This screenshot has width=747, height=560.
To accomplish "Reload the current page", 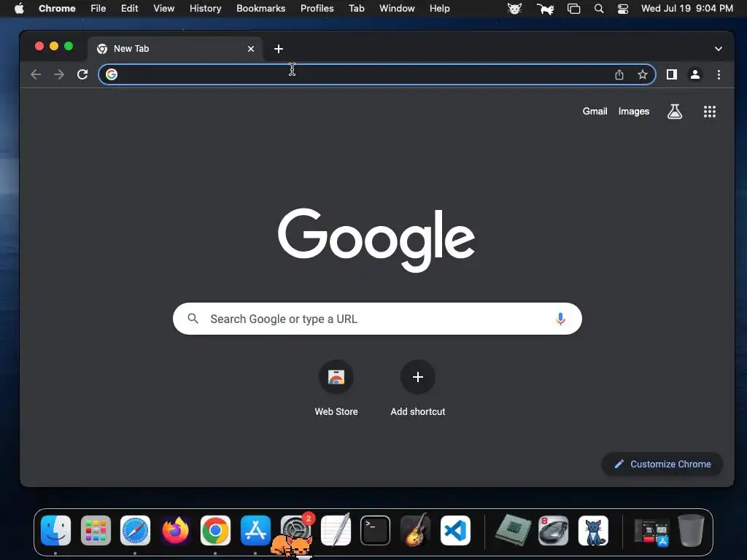I will click(82, 74).
